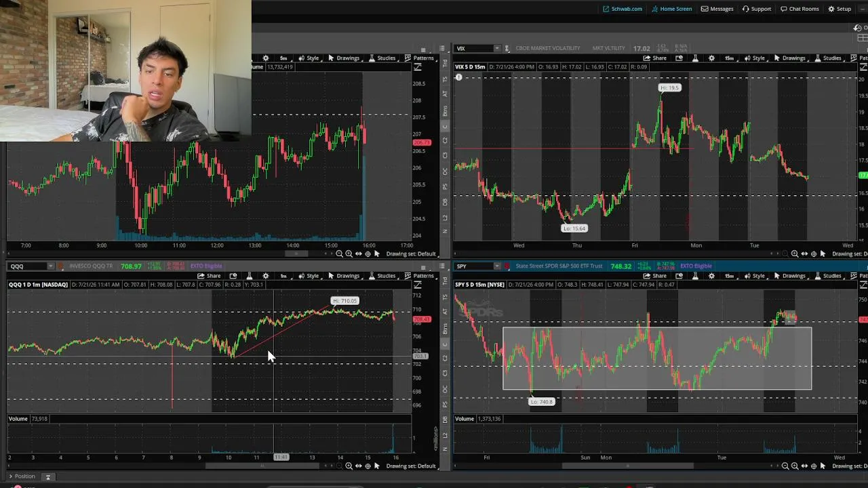This screenshot has height=488, width=868.
Task: Click the camera snapshot icon in VIX chart
Action: (x=679, y=58)
